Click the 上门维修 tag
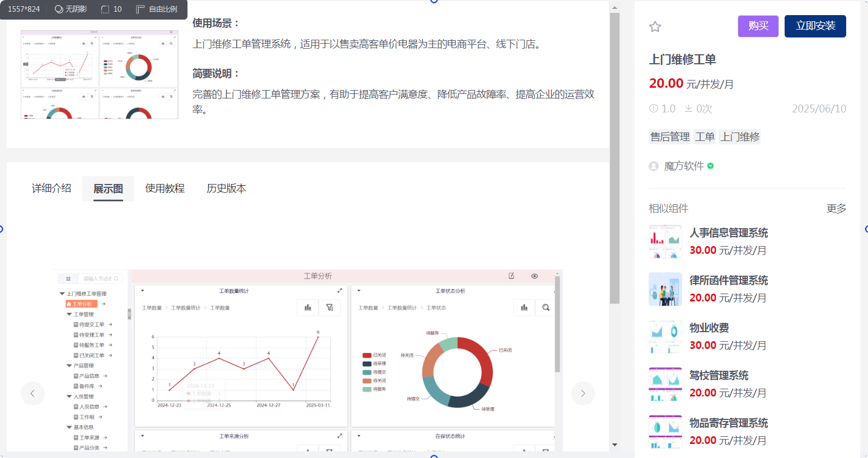 740,136
